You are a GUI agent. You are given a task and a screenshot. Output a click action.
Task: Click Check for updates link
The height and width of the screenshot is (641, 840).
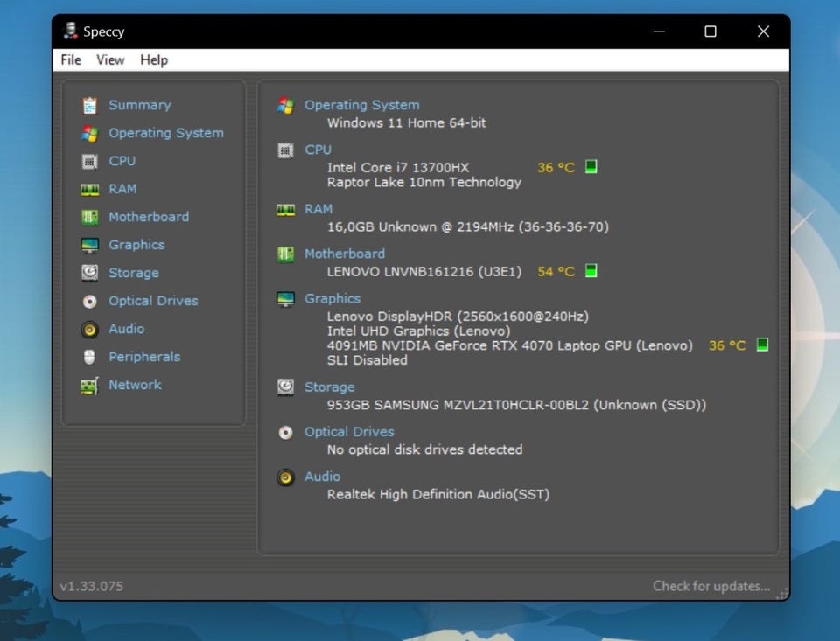[x=710, y=586]
